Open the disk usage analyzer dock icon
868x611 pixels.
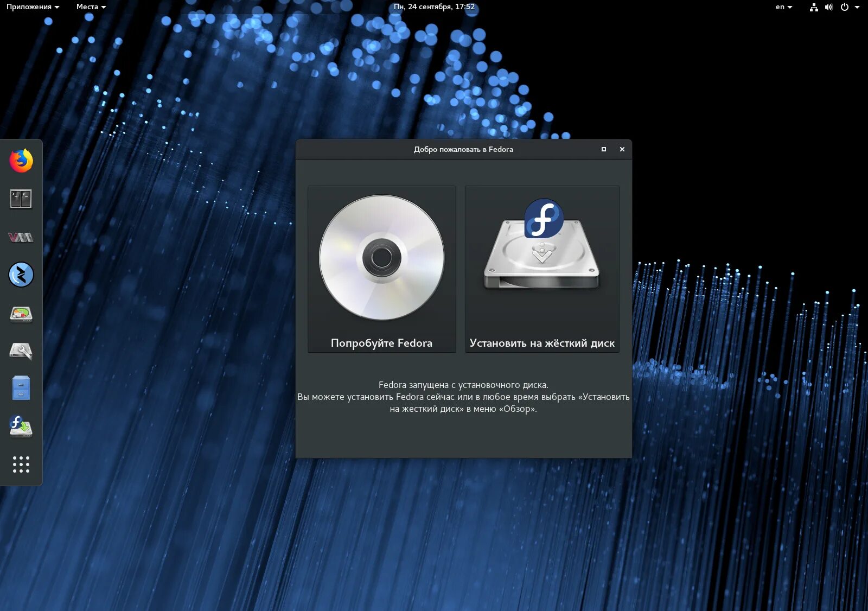[x=21, y=314]
